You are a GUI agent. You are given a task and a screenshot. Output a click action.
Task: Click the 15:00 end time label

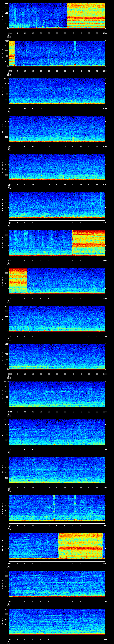105,33
